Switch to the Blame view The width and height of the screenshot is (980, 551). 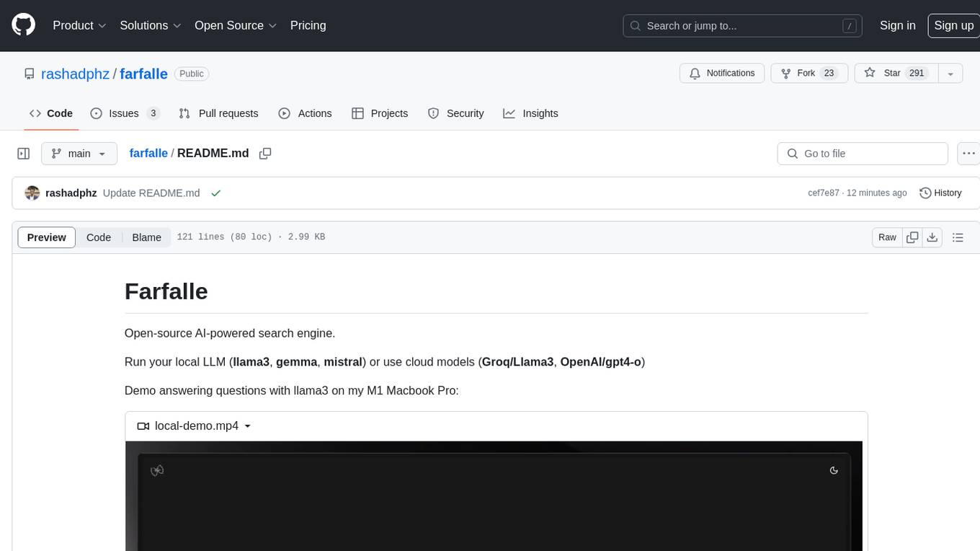(146, 237)
